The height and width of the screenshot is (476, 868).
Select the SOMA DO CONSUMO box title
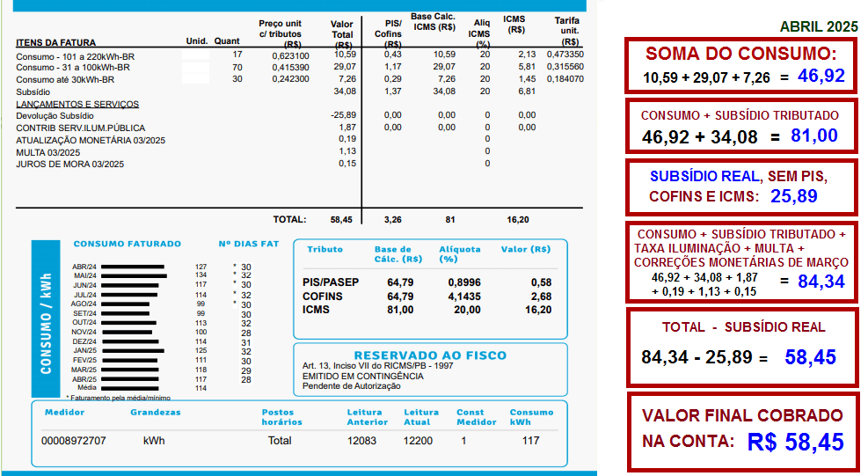pos(740,55)
